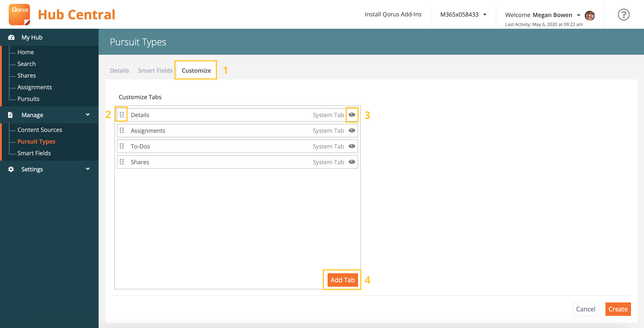
Task: Toggle visibility of the Assignments tab
Action: point(352,130)
